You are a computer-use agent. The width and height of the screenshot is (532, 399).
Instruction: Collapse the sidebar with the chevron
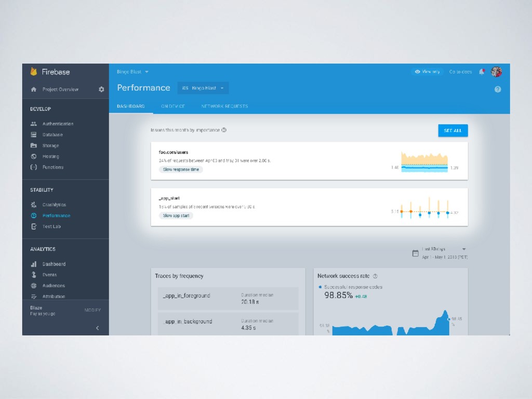click(97, 328)
